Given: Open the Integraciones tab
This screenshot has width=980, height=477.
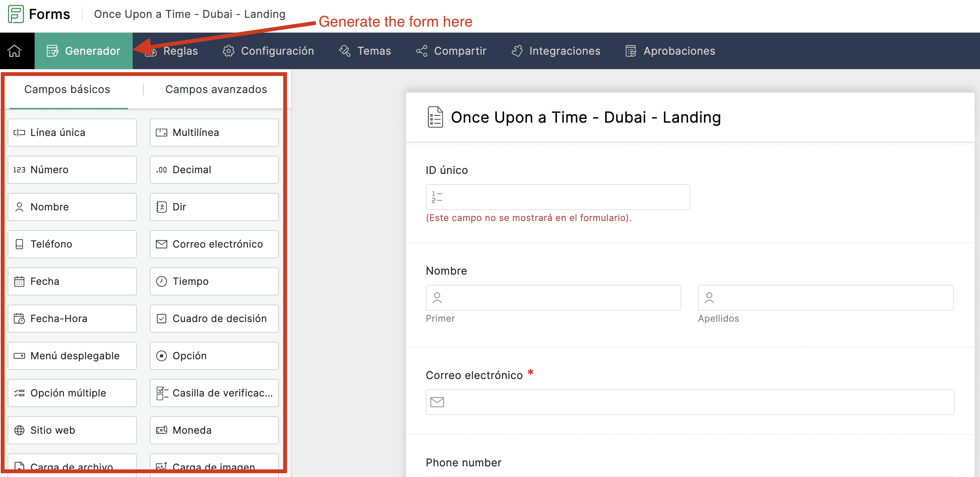Looking at the screenshot, I should click(556, 51).
